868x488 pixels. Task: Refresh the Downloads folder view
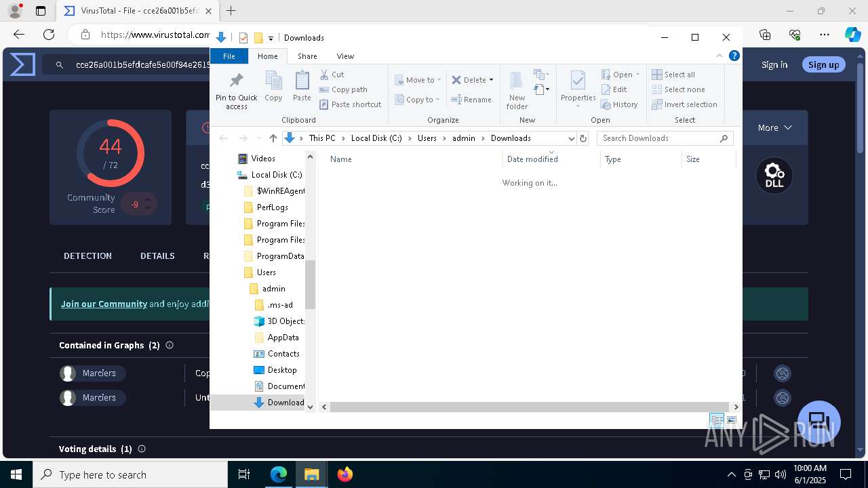[x=583, y=138]
